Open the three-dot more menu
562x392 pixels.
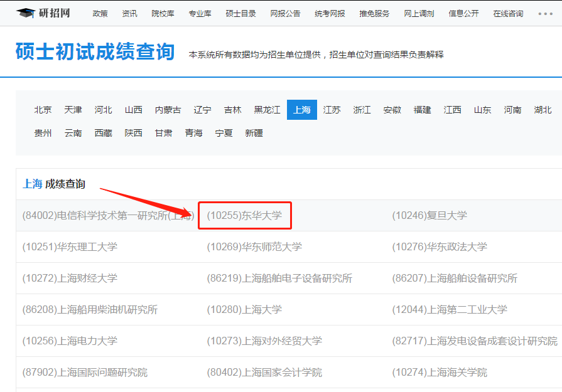545,14
